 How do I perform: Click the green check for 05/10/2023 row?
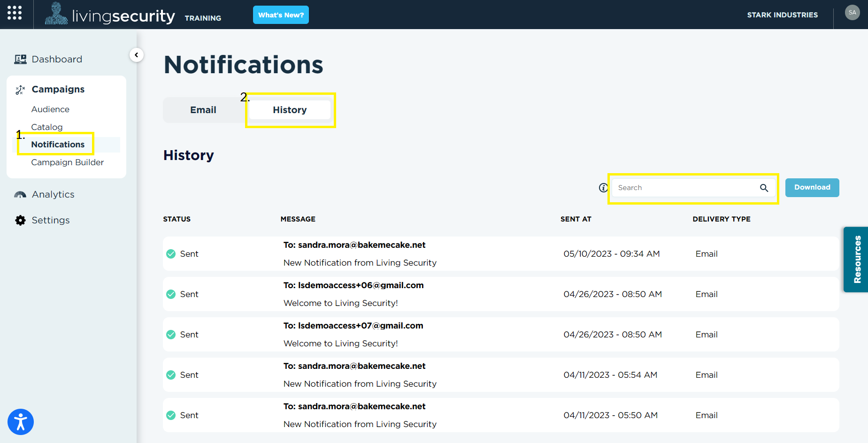[171, 254]
